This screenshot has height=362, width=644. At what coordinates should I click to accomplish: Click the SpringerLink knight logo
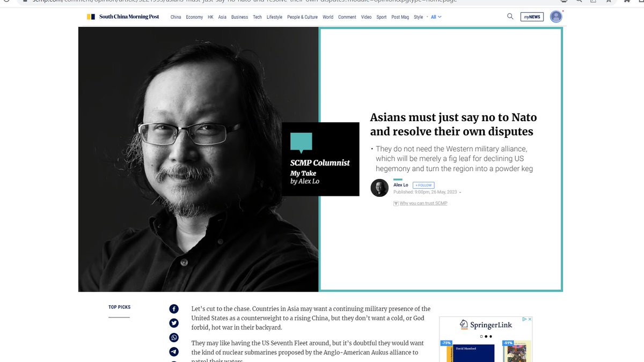[464, 324]
